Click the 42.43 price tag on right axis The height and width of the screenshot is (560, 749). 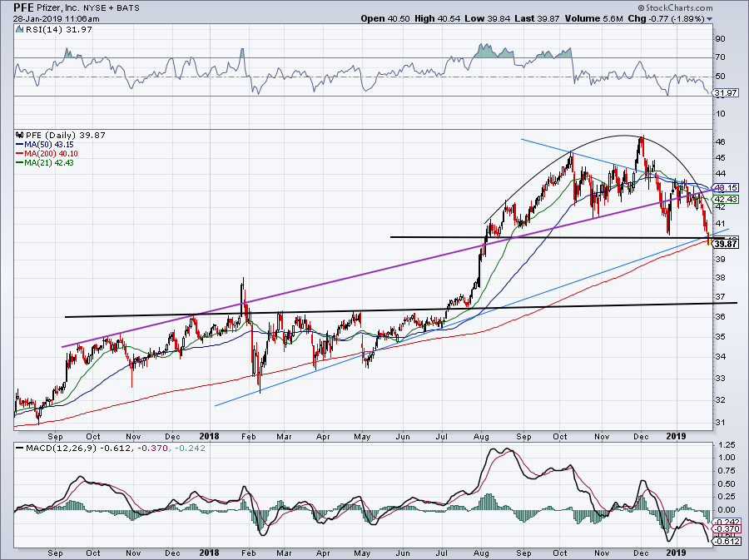(726, 199)
